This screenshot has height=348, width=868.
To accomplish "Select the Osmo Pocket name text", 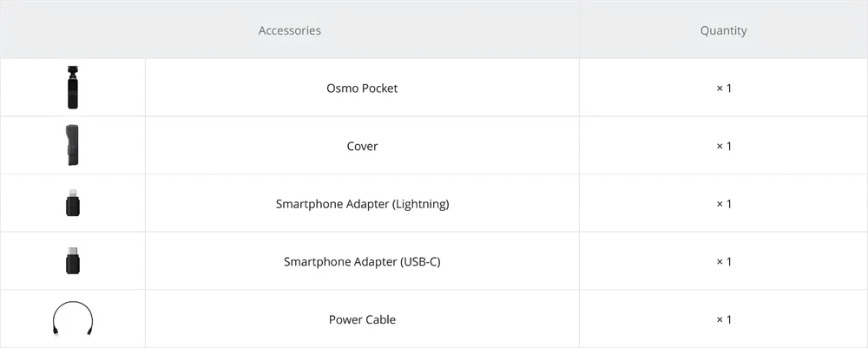I will (362, 89).
